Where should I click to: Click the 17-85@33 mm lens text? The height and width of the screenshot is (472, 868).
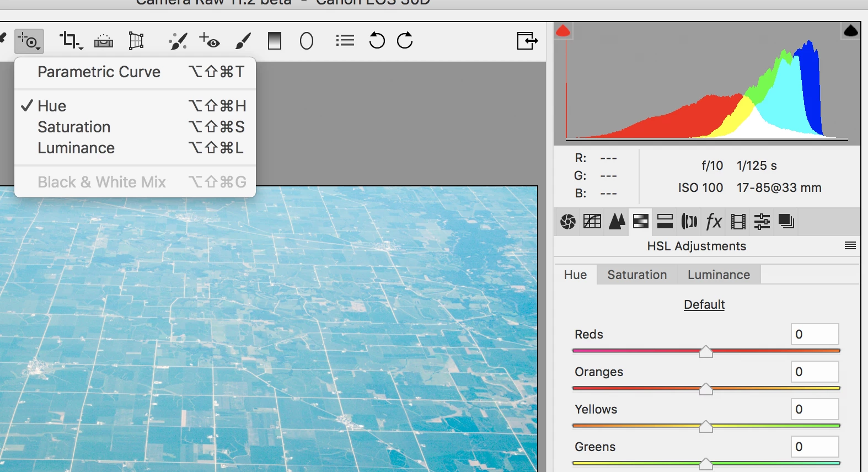[779, 188]
